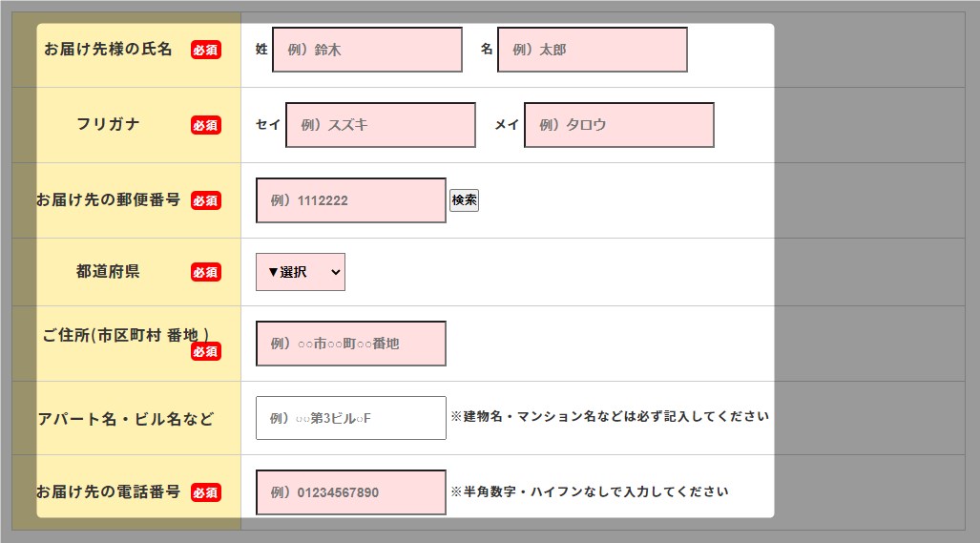Click the ご住所 address input field
980x543 pixels.
click(350, 344)
